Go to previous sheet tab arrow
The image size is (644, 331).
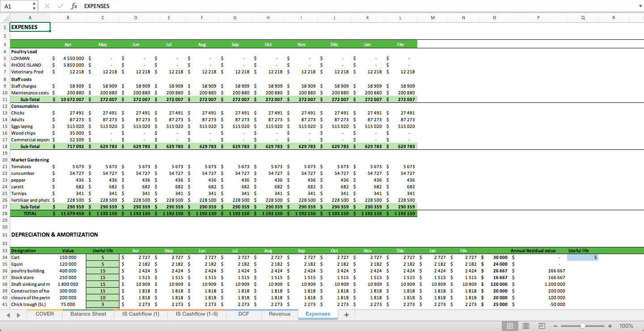pyautogui.click(x=8, y=315)
